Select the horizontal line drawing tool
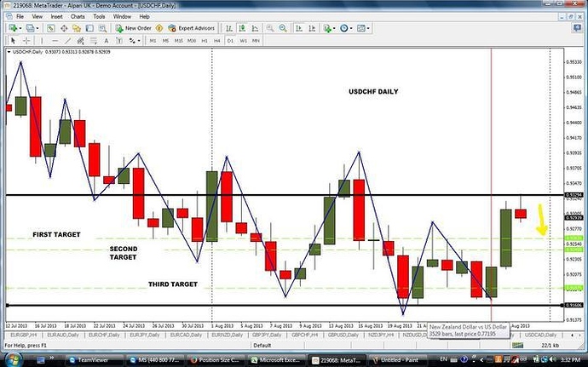Viewport: 588px width, 367px height. tap(55, 41)
